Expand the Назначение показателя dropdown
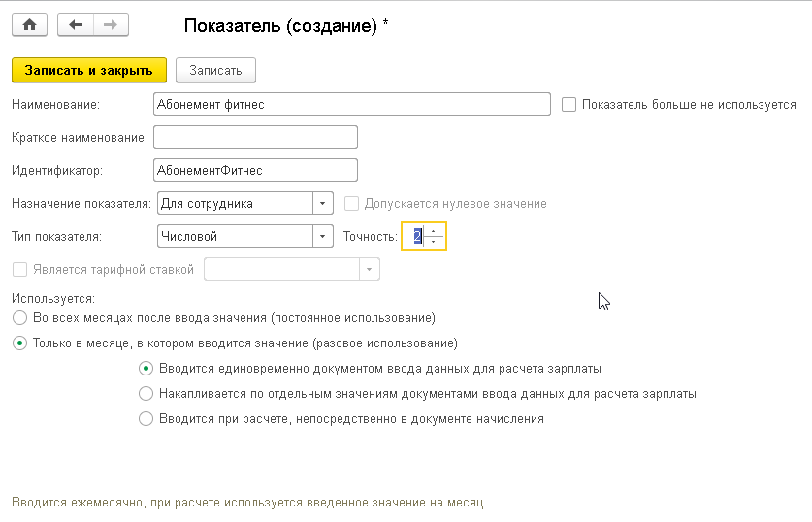The width and height of the screenshot is (812, 522). 323,204
